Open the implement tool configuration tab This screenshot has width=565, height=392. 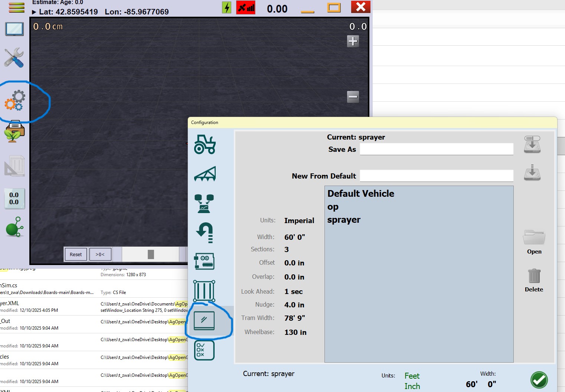click(x=205, y=174)
